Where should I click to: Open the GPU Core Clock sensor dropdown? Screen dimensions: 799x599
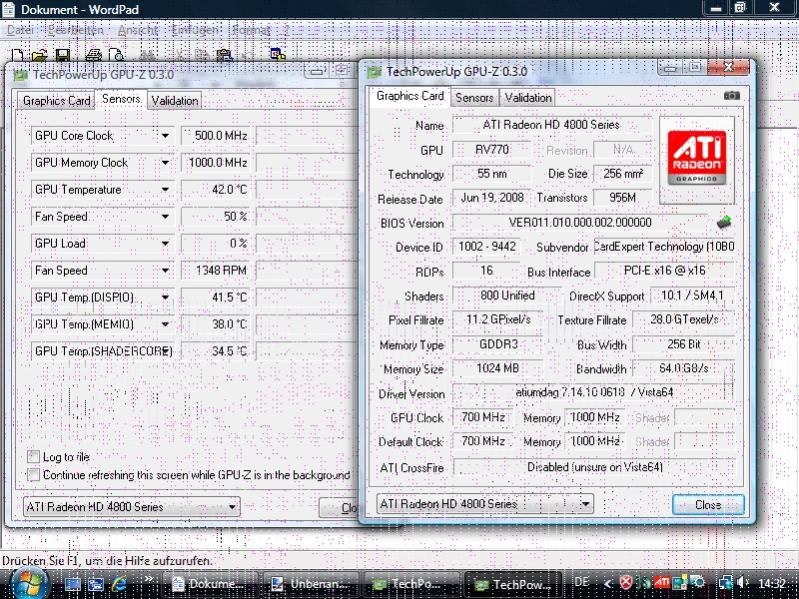pos(165,136)
